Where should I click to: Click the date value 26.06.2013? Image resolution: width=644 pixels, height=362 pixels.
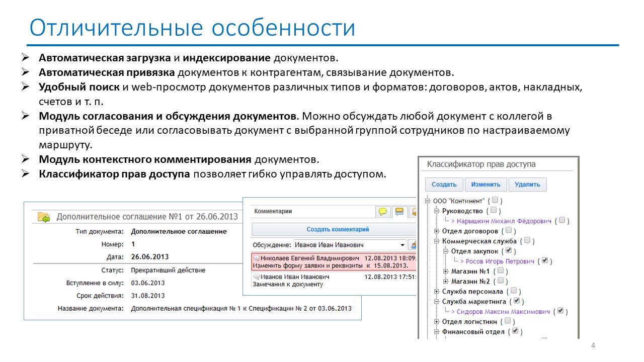(150, 256)
